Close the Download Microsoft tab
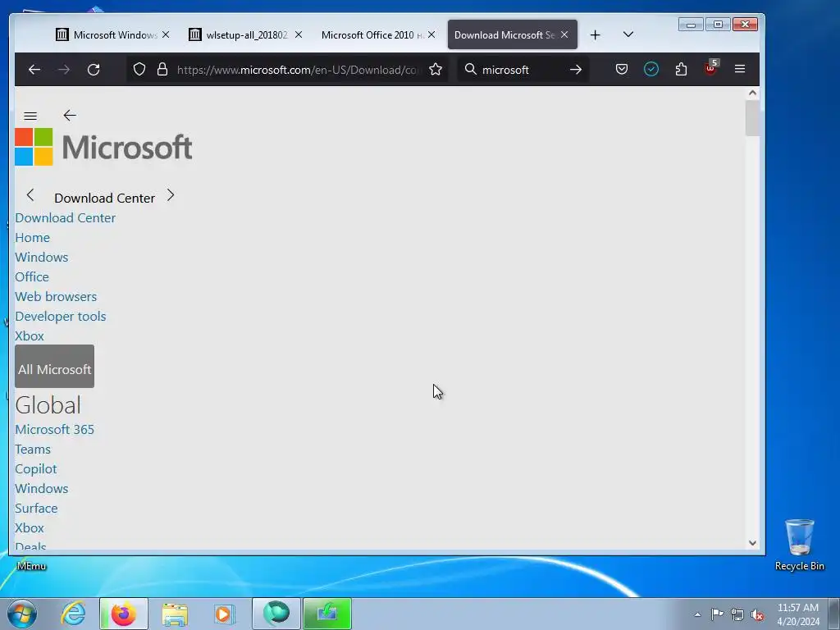Image resolution: width=840 pixels, height=630 pixels. pos(564,34)
